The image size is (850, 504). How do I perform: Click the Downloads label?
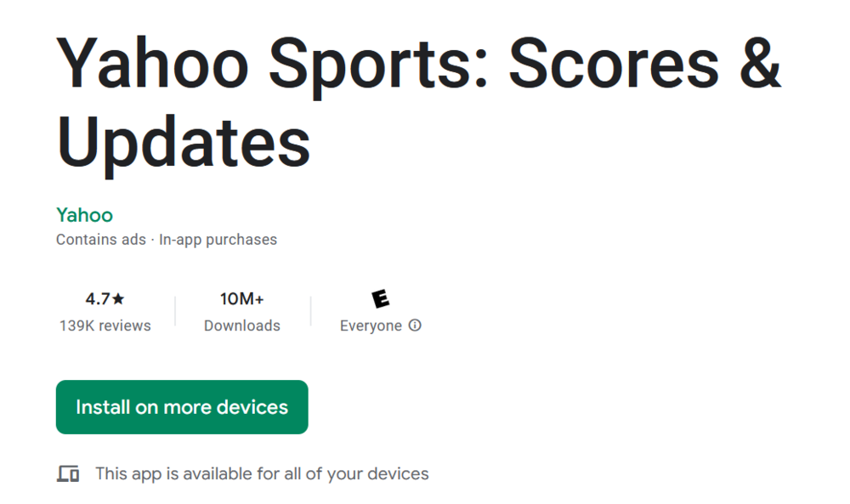coord(241,326)
